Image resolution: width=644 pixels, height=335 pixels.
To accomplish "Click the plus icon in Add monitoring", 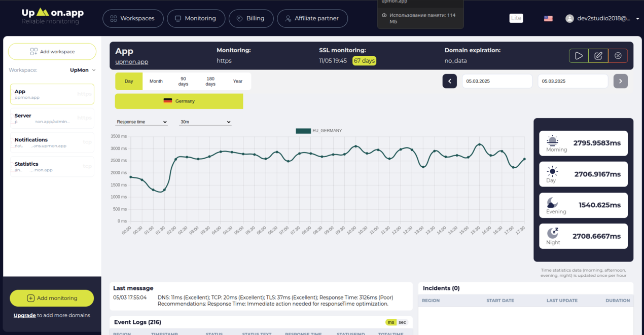I will 30,298.
